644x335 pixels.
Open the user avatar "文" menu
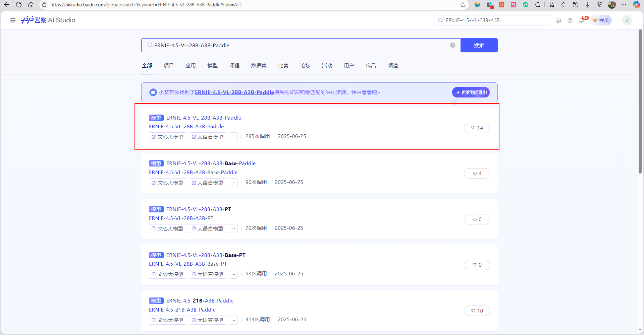pos(627,20)
